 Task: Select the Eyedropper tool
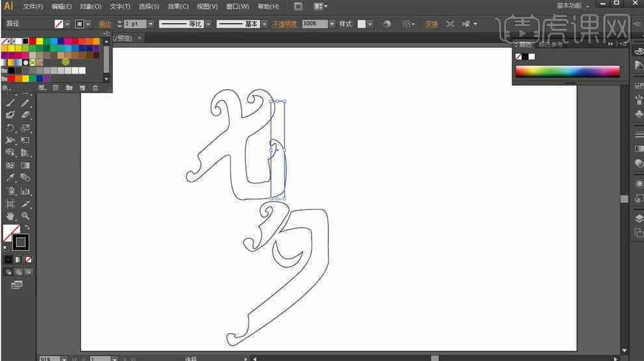pyautogui.click(x=10, y=178)
